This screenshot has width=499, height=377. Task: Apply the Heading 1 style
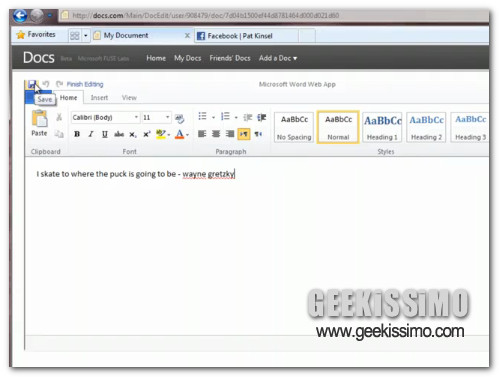click(382, 127)
